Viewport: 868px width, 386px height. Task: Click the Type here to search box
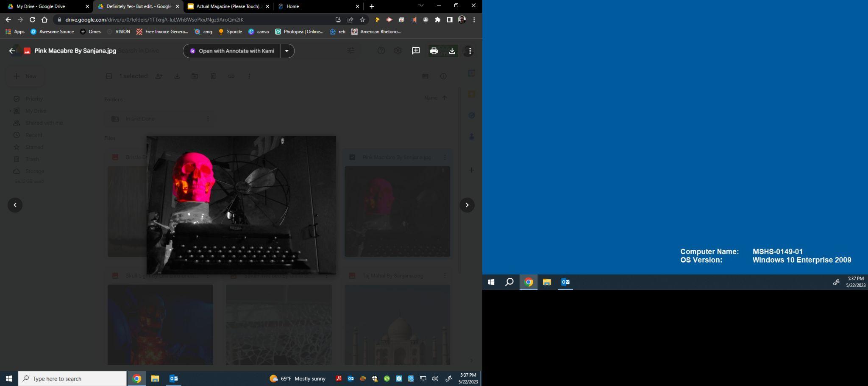point(72,379)
